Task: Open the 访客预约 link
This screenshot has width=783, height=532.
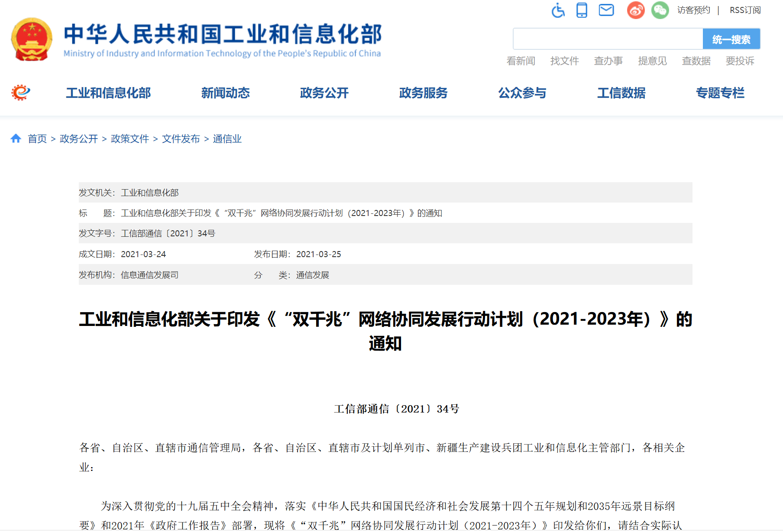Action: point(693,10)
